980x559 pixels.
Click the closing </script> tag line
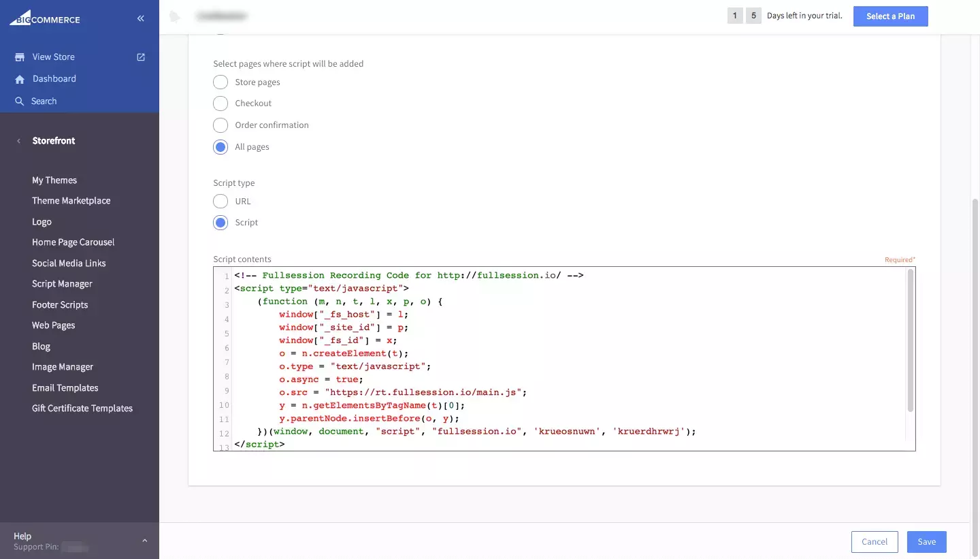(x=259, y=445)
